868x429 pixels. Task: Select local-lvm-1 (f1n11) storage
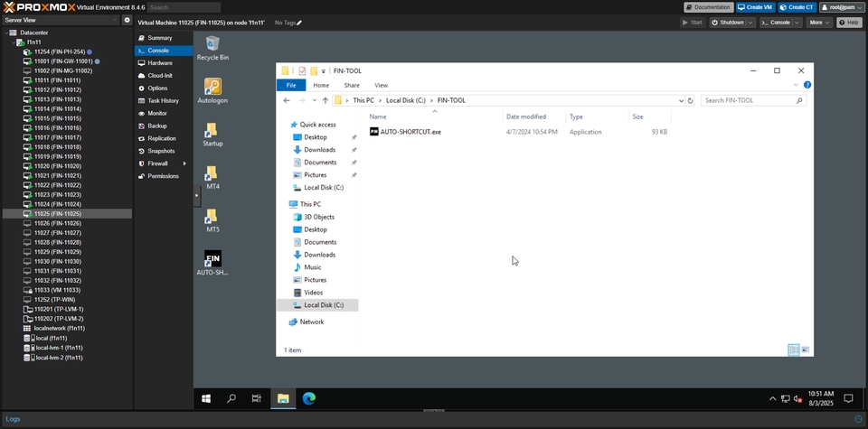coord(59,348)
